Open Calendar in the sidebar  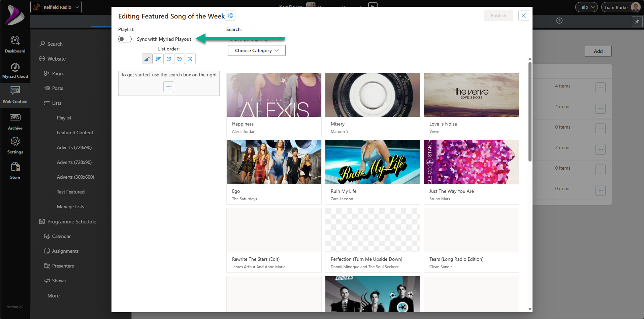[x=57, y=236]
